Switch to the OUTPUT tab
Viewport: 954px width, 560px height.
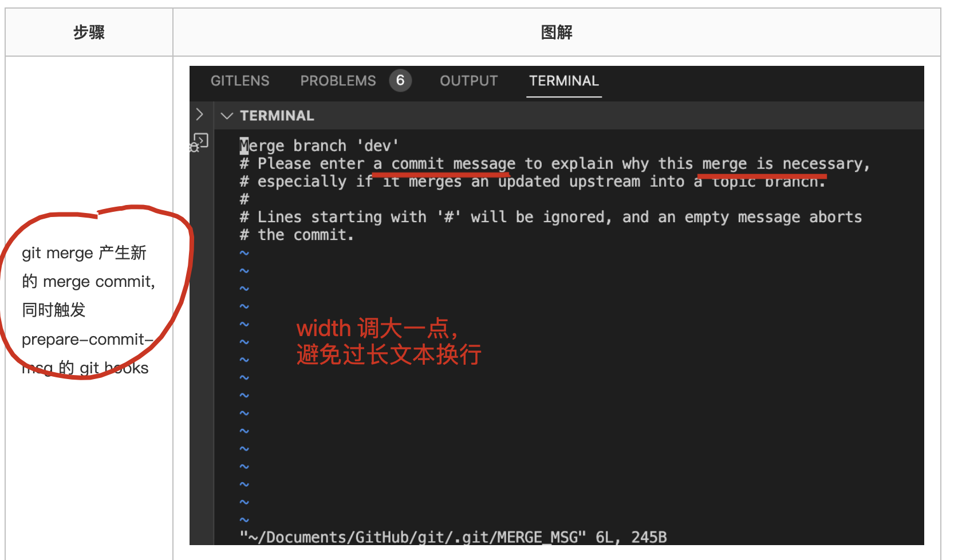point(468,81)
